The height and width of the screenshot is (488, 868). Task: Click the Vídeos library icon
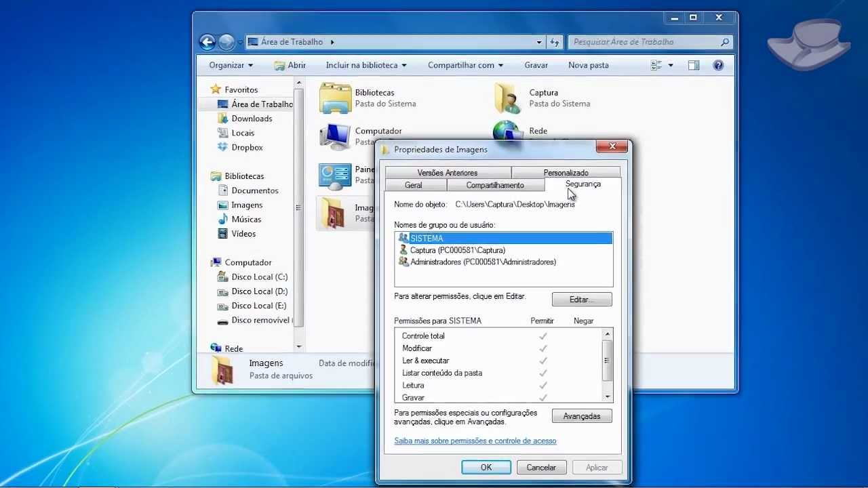pos(222,234)
